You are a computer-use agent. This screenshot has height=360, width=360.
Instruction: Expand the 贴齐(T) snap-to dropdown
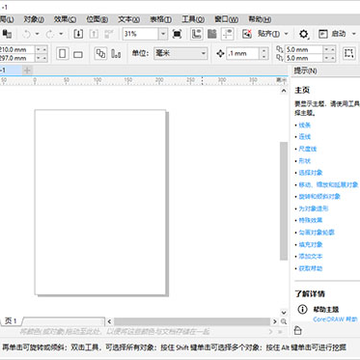(x=286, y=34)
